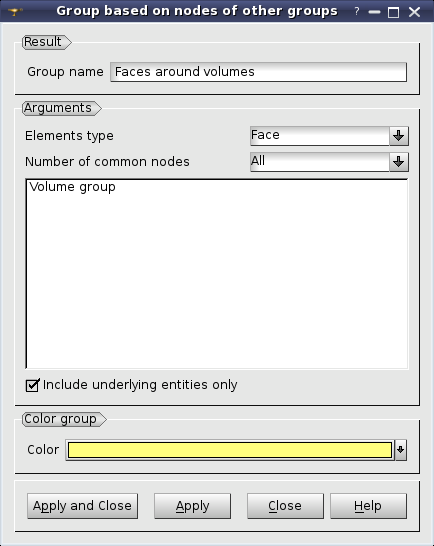The height and width of the screenshot is (546, 434).
Task: Click the All common nodes combo box
Action: (320, 162)
